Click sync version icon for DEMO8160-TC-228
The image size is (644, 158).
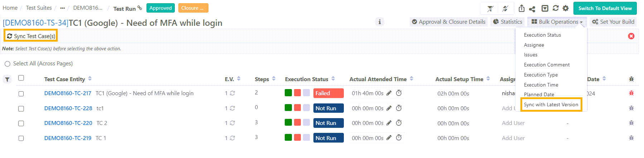point(232,108)
